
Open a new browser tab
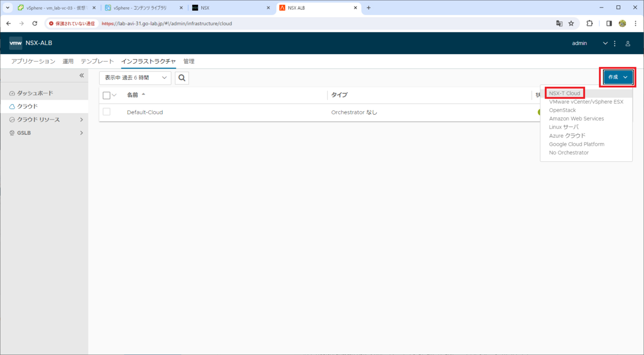[369, 8]
